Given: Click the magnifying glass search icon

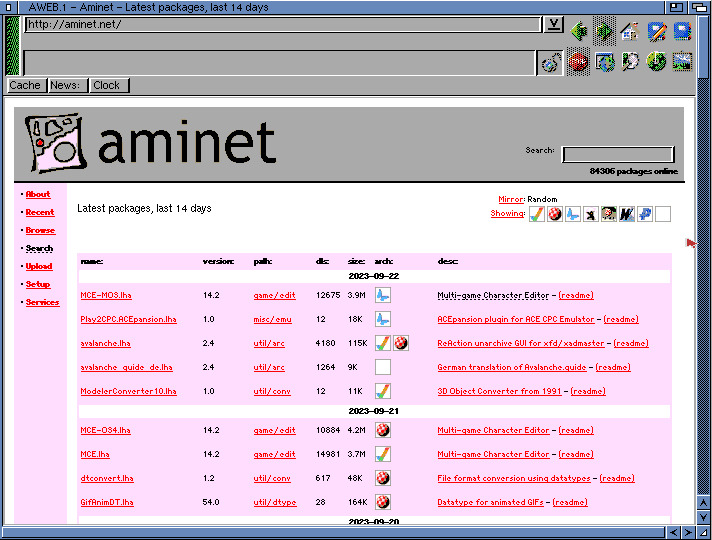Looking at the screenshot, I should pyautogui.click(x=630, y=61).
